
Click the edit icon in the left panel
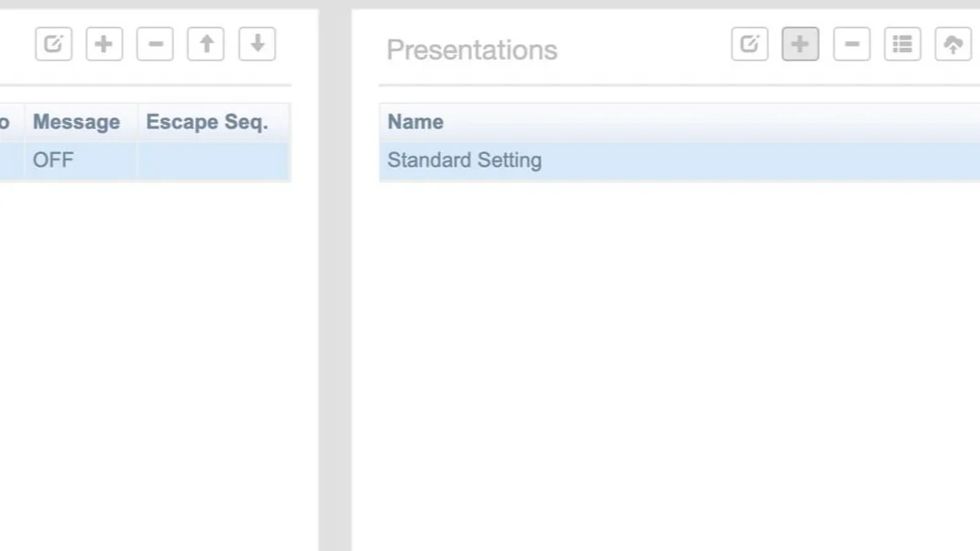(x=53, y=44)
